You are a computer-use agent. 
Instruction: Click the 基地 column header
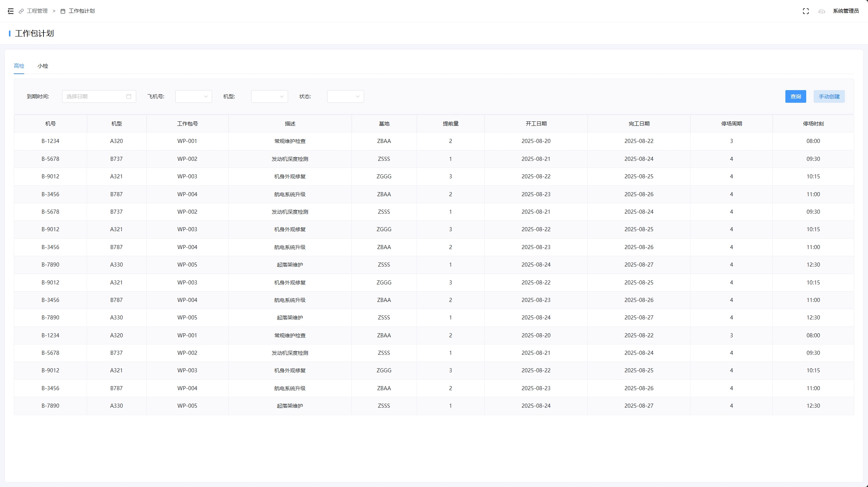click(x=384, y=124)
